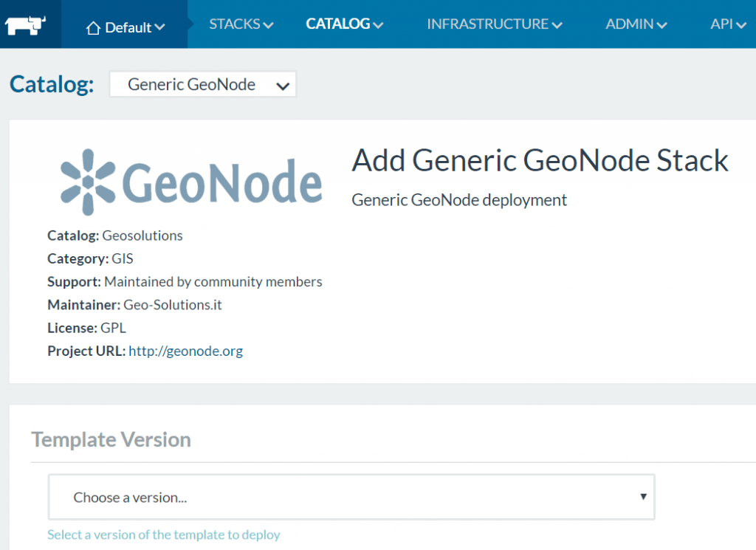Click the chevron beside ADMIN
756x550 pixels.
click(663, 24)
